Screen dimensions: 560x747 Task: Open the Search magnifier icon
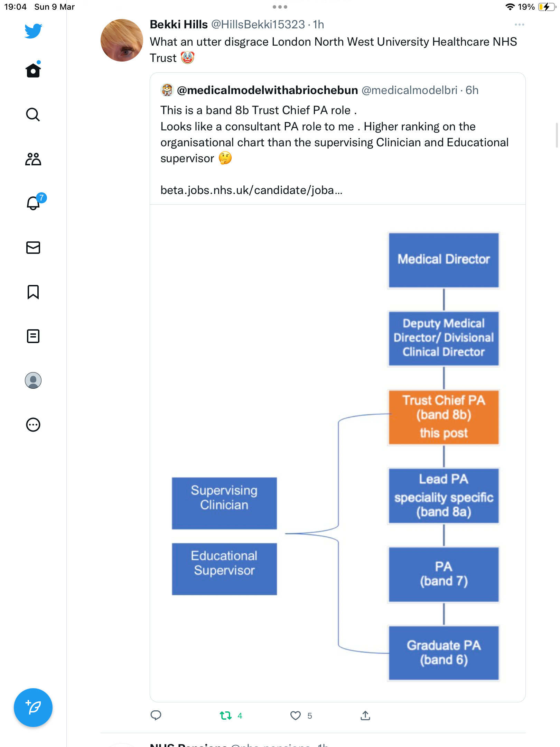coord(33,114)
